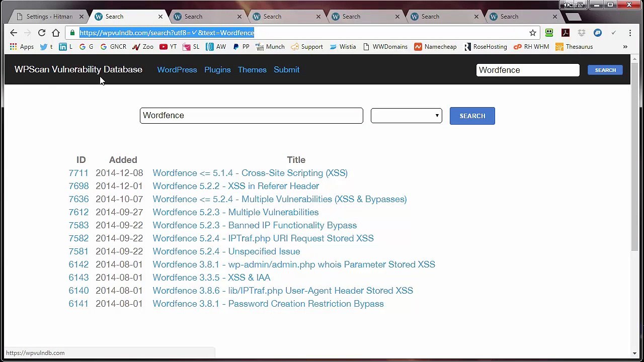Open the WWDomains bookmark

pyautogui.click(x=385, y=47)
